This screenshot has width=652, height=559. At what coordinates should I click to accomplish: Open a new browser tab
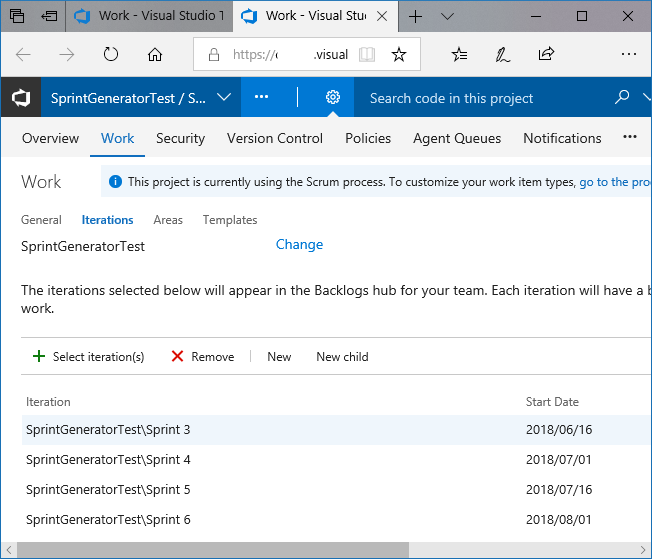coord(415,16)
